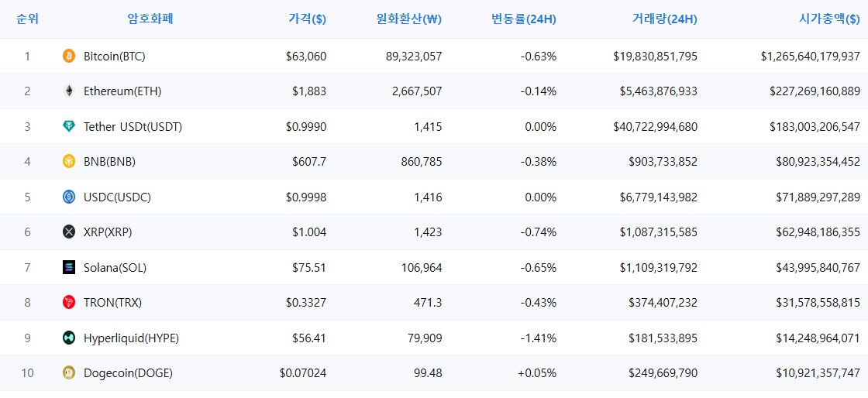The image size is (868, 398).
Task: Select Ethereum price $1,883
Action: tap(309, 92)
